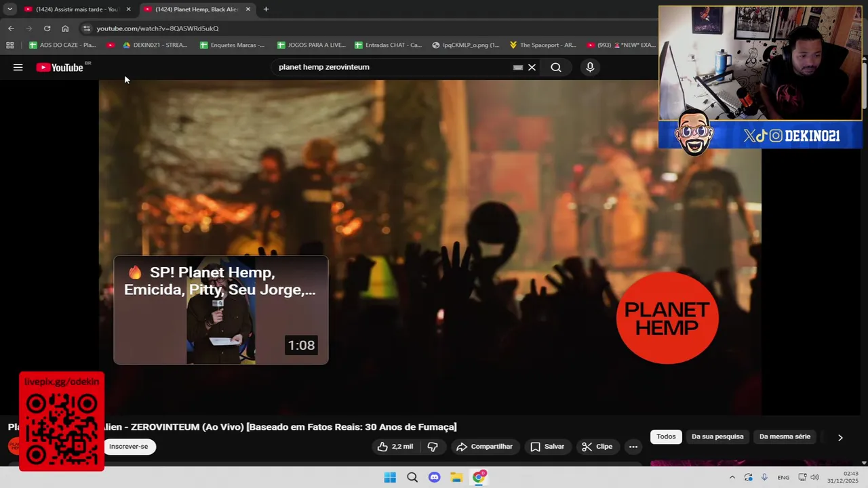
Task: Show more filter chips with right arrow
Action: (840, 437)
